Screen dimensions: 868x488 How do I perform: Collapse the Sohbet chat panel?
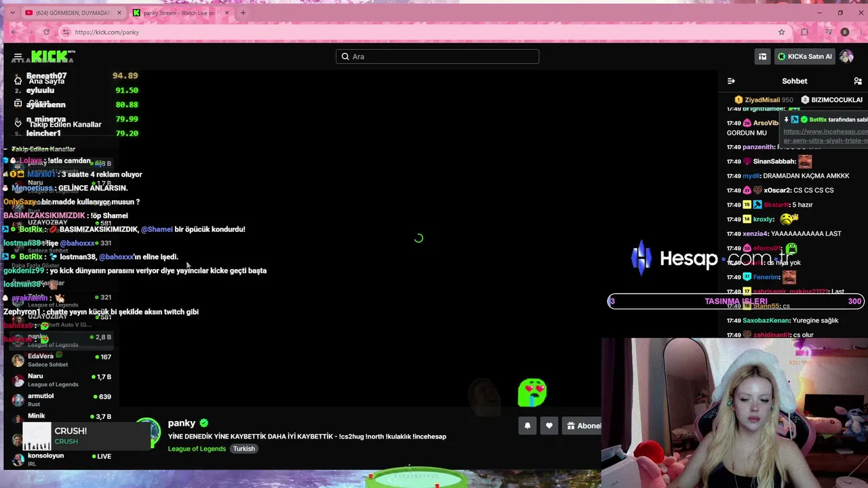(x=731, y=81)
